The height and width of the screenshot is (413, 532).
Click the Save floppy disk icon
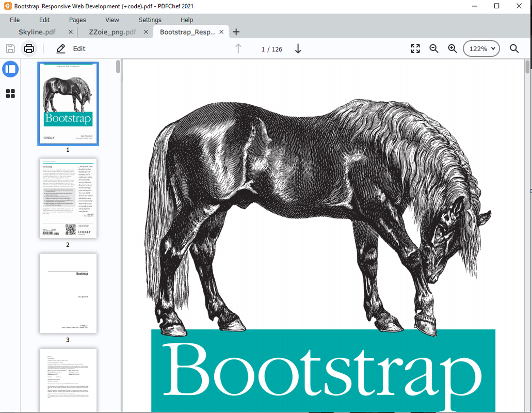pyautogui.click(x=10, y=49)
